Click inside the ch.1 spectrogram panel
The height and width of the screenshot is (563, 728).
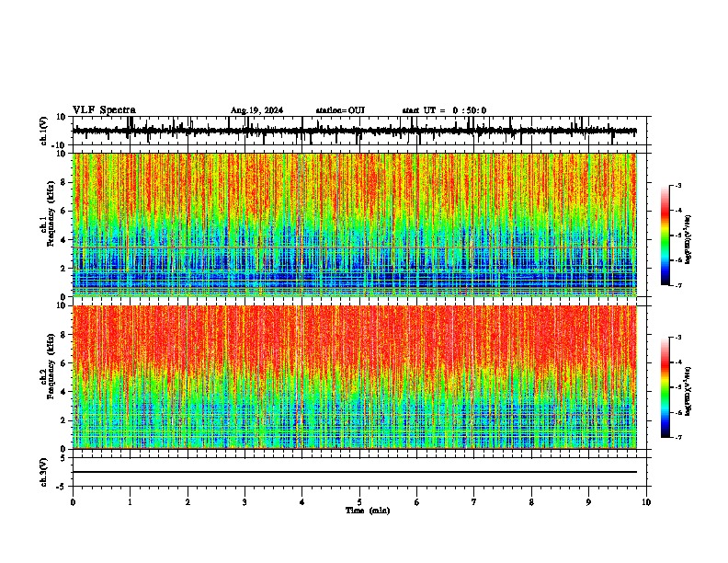(354, 224)
